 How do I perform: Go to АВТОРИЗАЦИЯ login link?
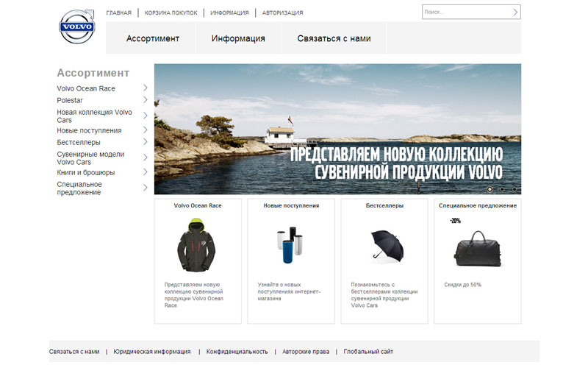pyautogui.click(x=282, y=13)
